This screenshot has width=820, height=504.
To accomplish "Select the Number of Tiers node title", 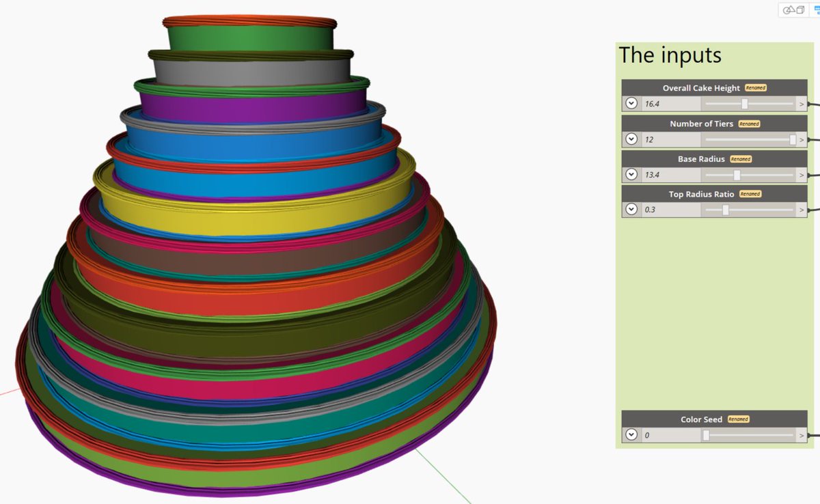I will coord(701,124).
